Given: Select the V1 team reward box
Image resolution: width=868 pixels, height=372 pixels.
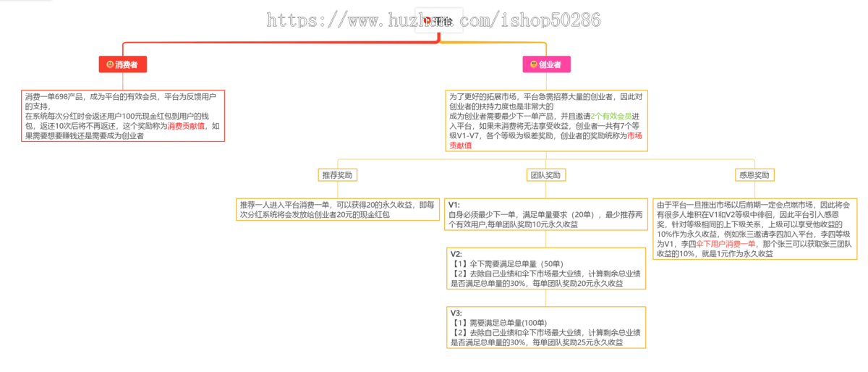Looking at the screenshot, I should pos(546,215).
